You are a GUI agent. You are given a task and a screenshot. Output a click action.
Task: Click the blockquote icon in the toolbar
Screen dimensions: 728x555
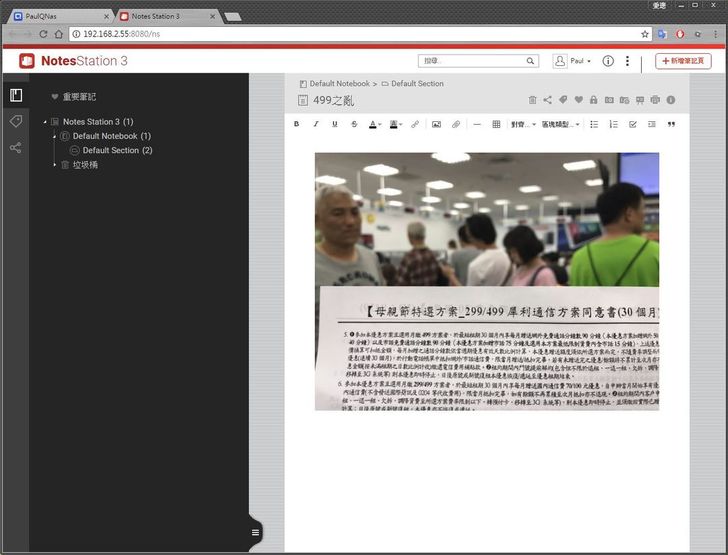pos(671,124)
